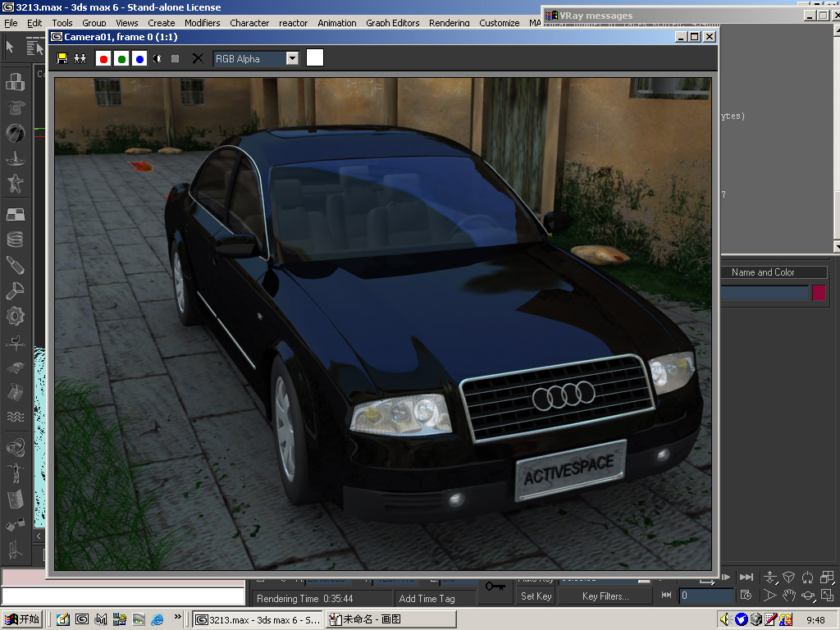Toggle the blue channel display
The width and height of the screenshot is (840, 630).
pyautogui.click(x=139, y=58)
